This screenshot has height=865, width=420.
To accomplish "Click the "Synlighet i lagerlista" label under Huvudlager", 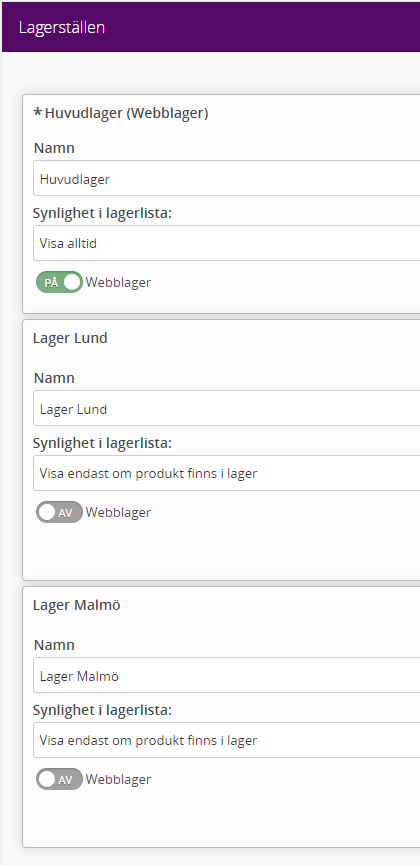I will pos(103,213).
